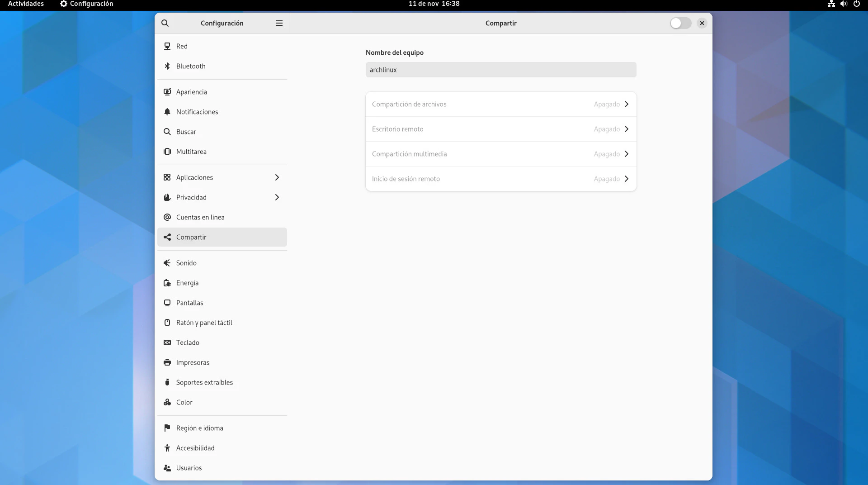
Task: Enable the Compartir sharing master switch
Action: 680,23
